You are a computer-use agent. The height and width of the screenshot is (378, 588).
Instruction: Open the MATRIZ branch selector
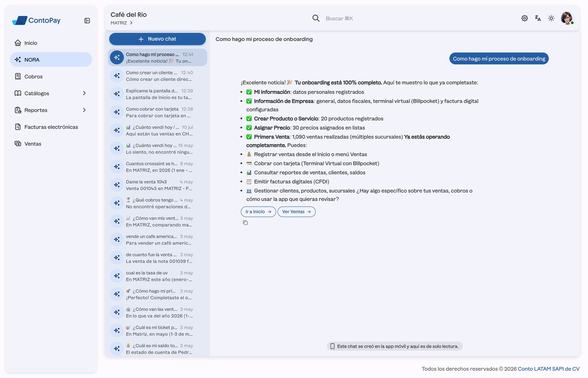[x=122, y=23]
